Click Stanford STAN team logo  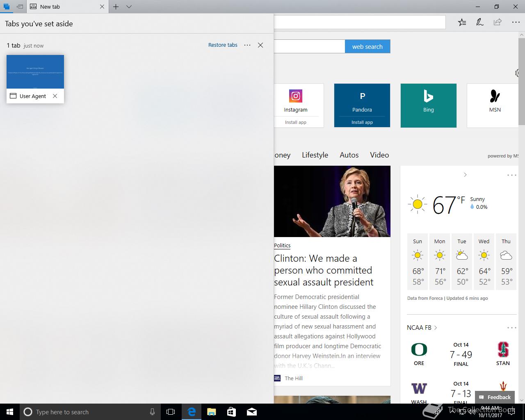[503, 350]
